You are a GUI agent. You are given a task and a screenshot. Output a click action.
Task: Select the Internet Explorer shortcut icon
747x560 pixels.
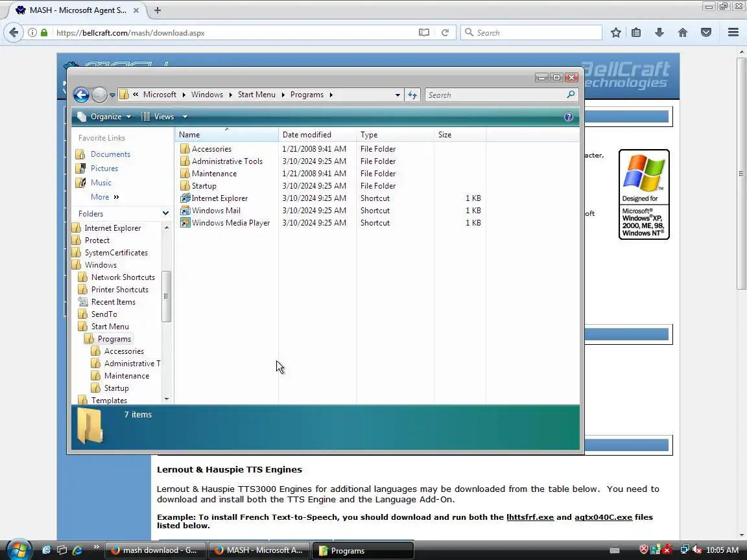click(185, 198)
